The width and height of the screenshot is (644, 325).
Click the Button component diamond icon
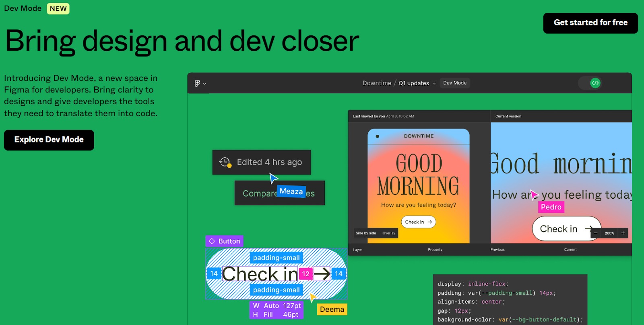click(x=212, y=241)
